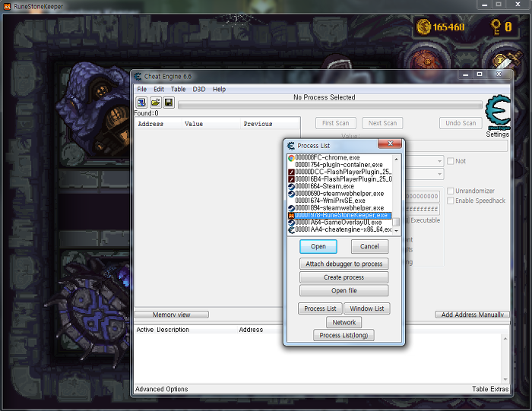Viewport: 532px width, 411px height.
Task: Open Advanced Options
Action: [x=161, y=389]
